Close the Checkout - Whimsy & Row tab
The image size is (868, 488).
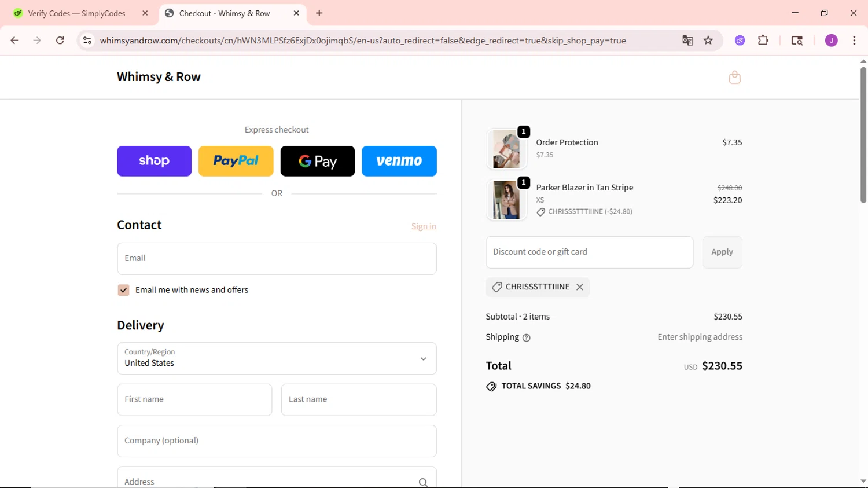tap(296, 13)
